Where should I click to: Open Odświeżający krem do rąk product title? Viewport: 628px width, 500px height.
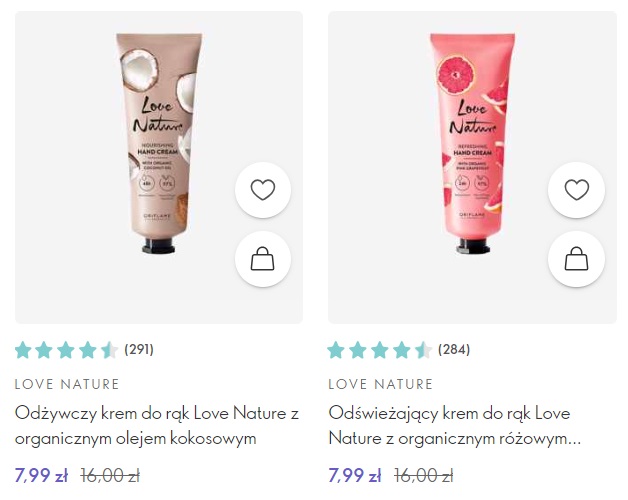tap(455, 425)
